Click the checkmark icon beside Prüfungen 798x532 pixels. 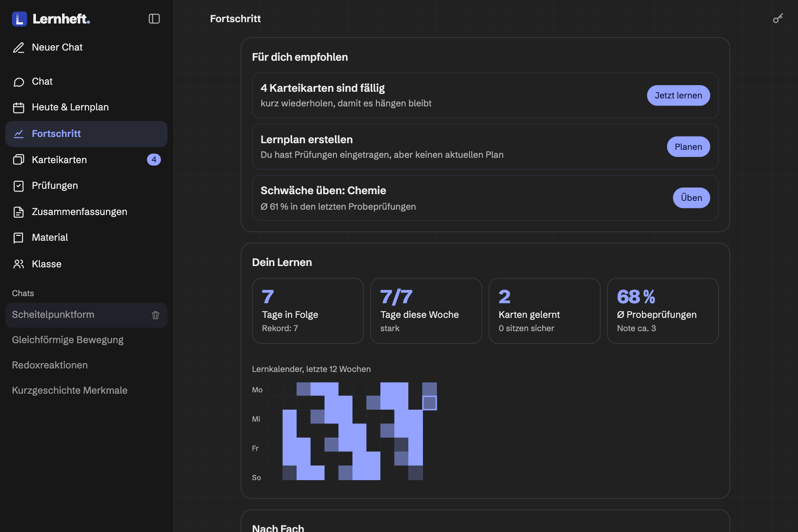(19, 186)
